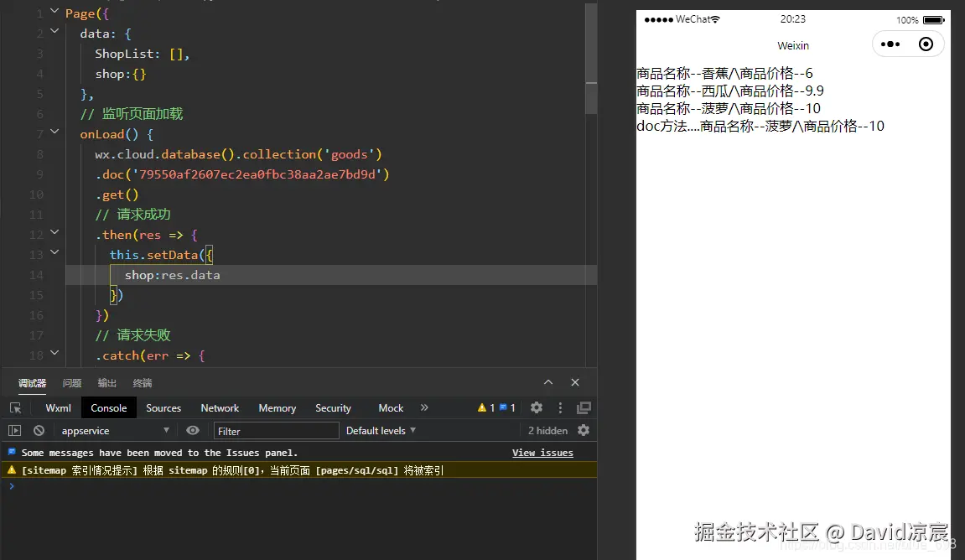Screen dimensions: 965x560
Task: Click the blue message count indicator
Action: (507, 407)
